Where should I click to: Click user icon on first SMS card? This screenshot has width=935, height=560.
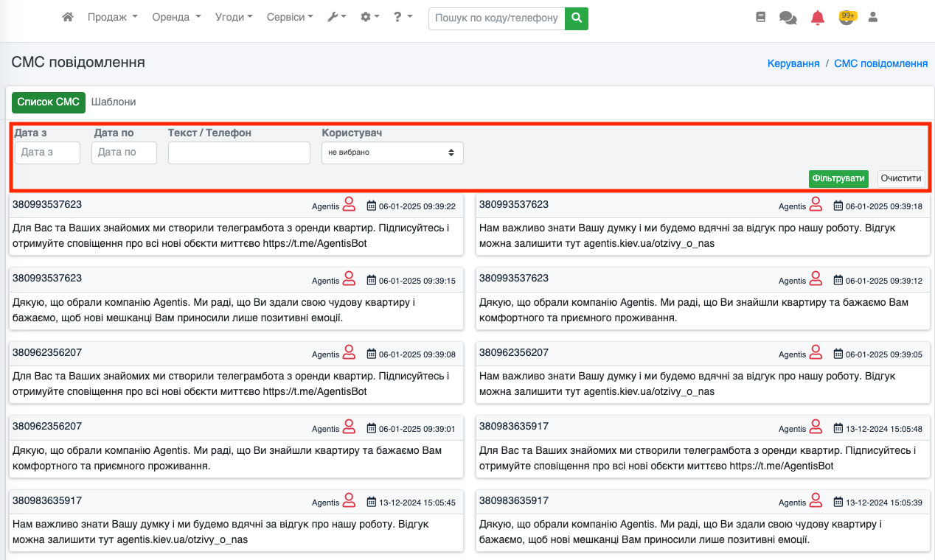[350, 204]
